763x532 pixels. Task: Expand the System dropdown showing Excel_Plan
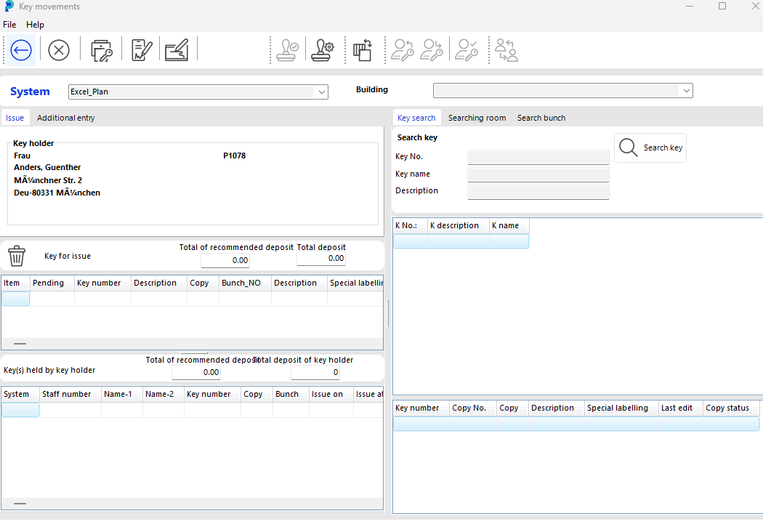tap(320, 92)
